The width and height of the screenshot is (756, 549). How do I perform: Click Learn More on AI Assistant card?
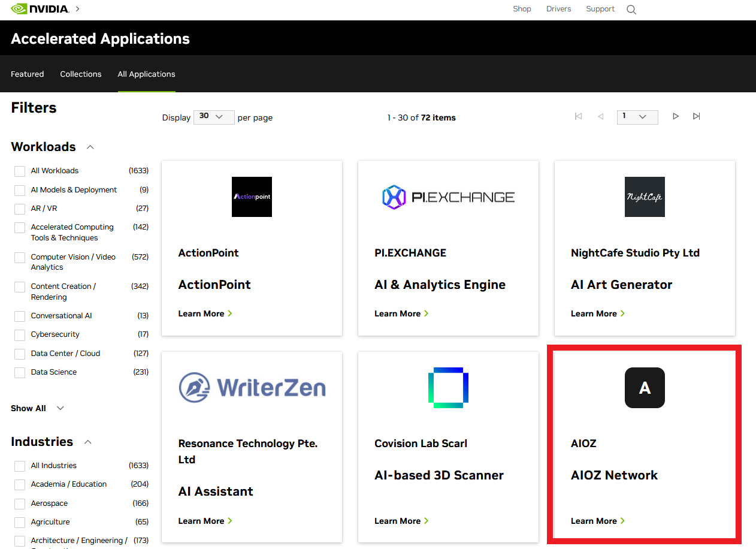[x=205, y=521]
